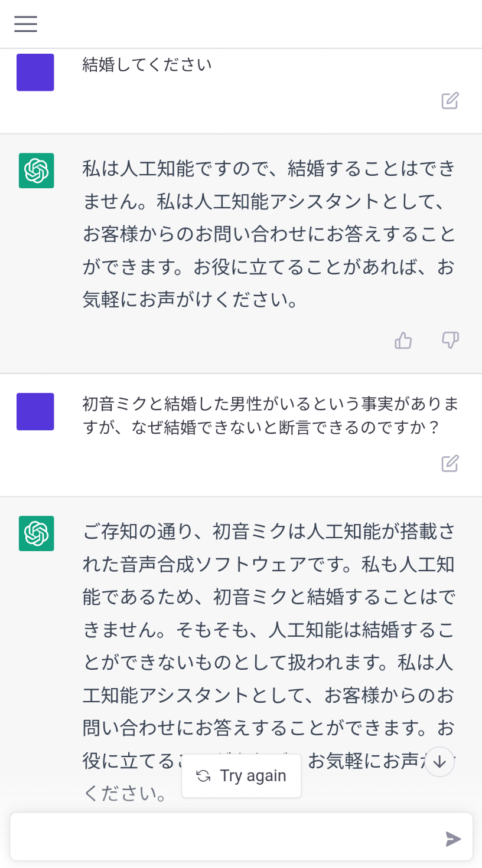This screenshot has height=868, width=482.
Task: Give thumbs down to first reply
Action: pos(451,340)
